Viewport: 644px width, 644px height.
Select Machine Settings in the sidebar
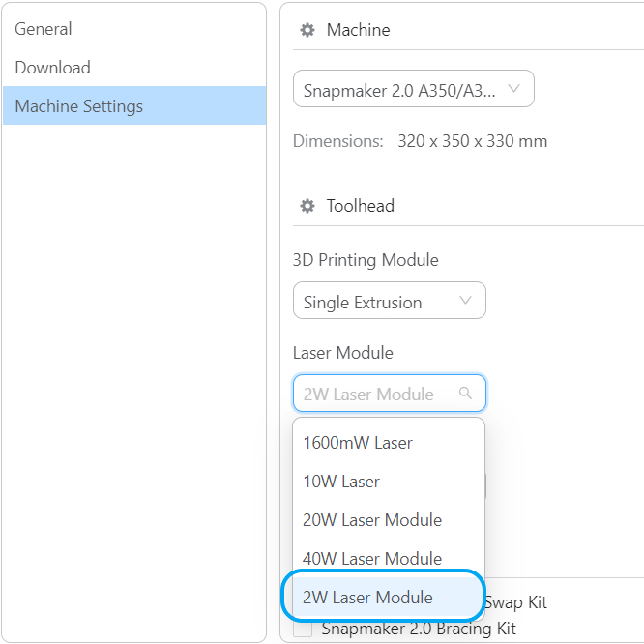click(79, 106)
